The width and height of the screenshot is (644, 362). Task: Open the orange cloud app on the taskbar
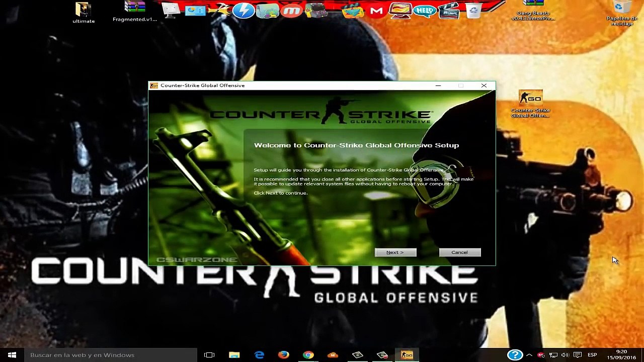(x=333, y=355)
